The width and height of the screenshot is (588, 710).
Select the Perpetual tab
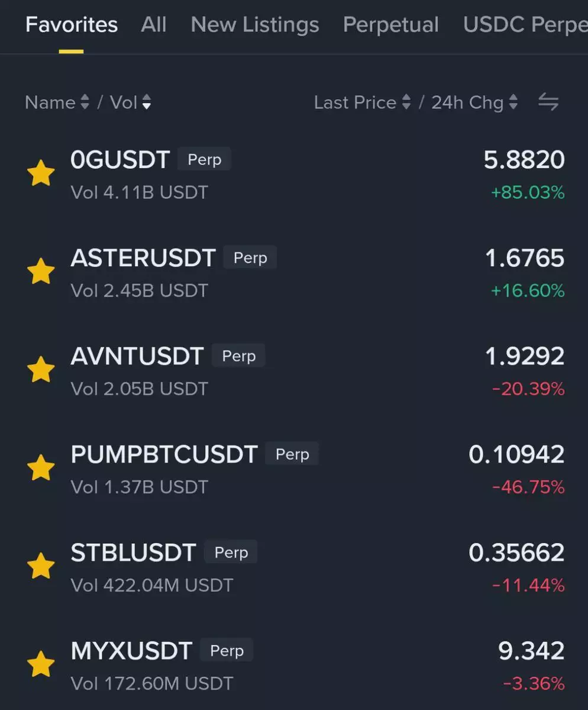pos(390,25)
